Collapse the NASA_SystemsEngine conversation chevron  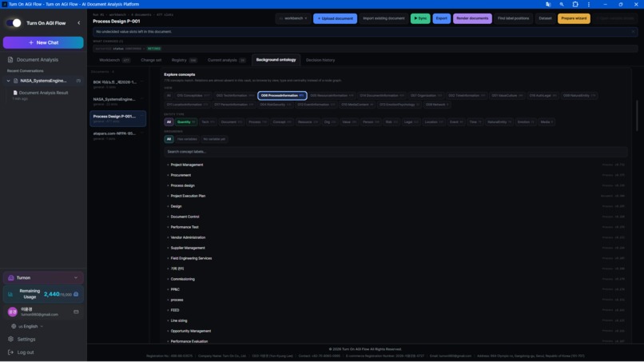pyautogui.click(x=8, y=81)
